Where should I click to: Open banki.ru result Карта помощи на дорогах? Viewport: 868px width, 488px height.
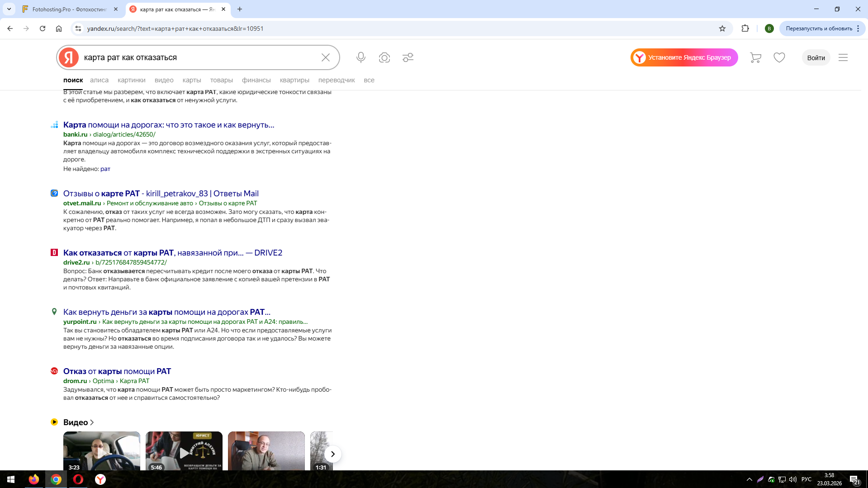tap(169, 125)
